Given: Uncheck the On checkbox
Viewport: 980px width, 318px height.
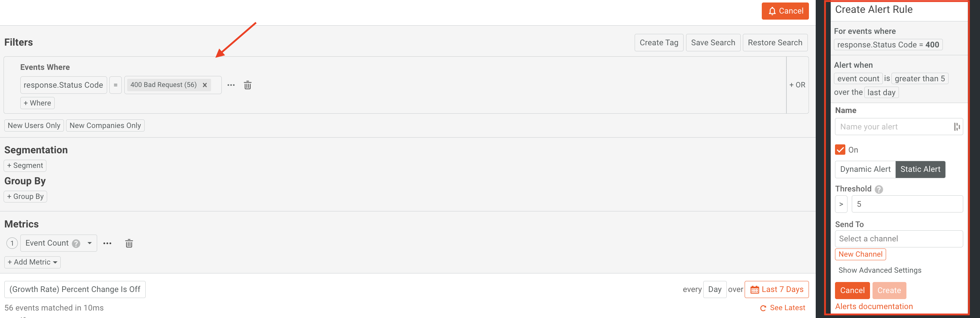Looking at the screenshot, I should [840, 150].
